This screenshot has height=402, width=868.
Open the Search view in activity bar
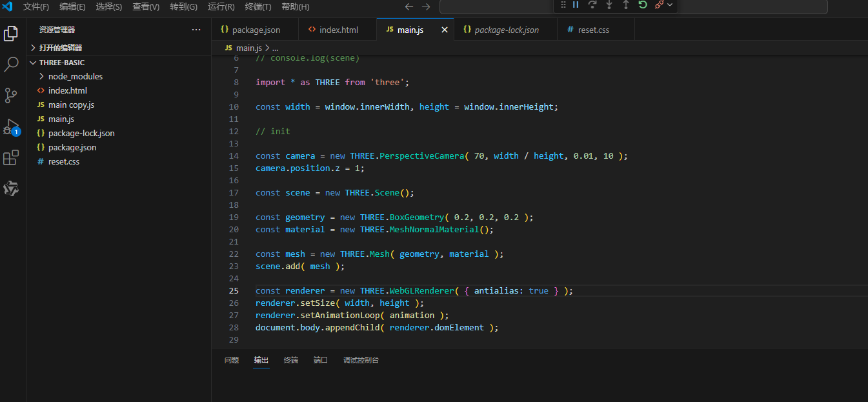pyautogui.click(x=11, y=65)
